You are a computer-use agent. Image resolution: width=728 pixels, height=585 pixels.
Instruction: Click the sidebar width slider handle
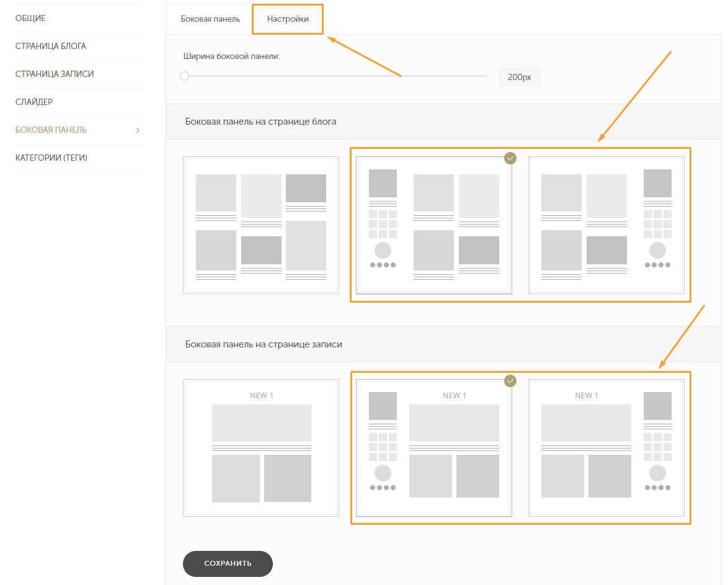[185, 76]
